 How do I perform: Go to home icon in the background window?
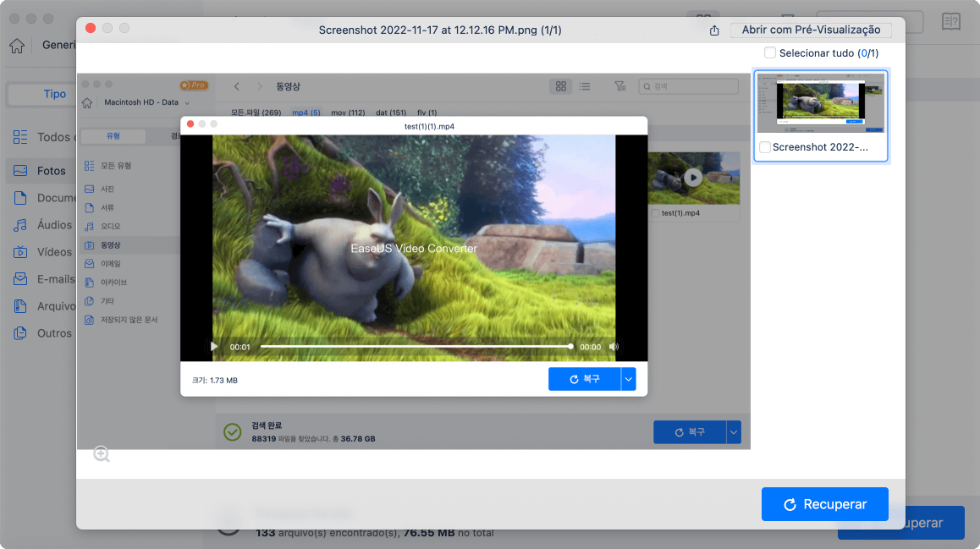(x=17, y=46)
